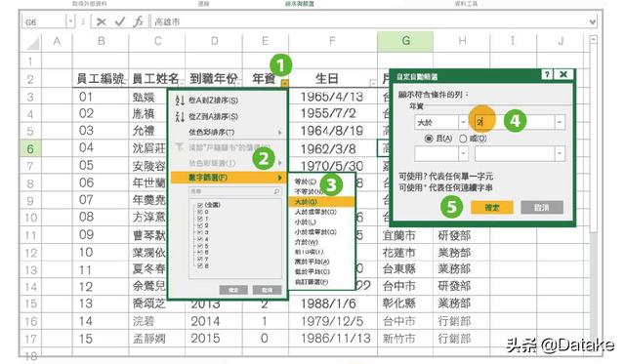Click the search magnifier in filter search box

coord(276,191)
